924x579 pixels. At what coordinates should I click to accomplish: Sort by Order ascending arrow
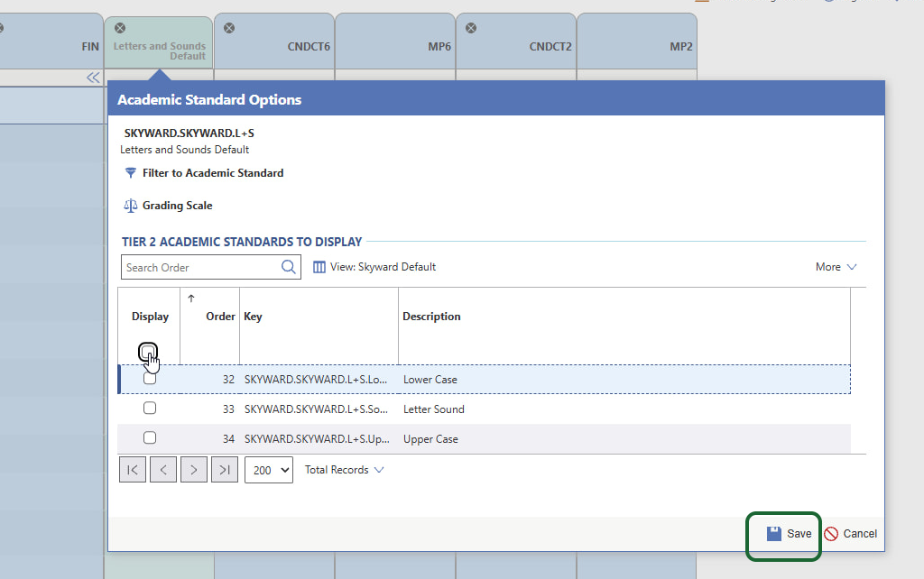(191, 299)
